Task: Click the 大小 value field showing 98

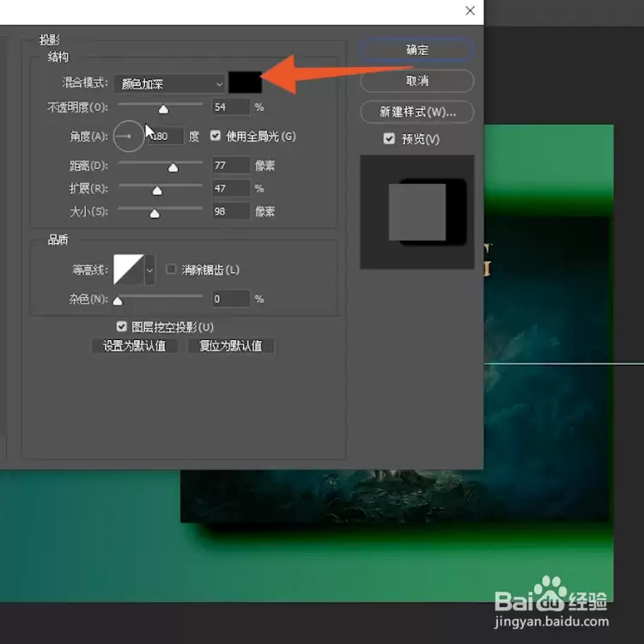Action: click(230, 211)
